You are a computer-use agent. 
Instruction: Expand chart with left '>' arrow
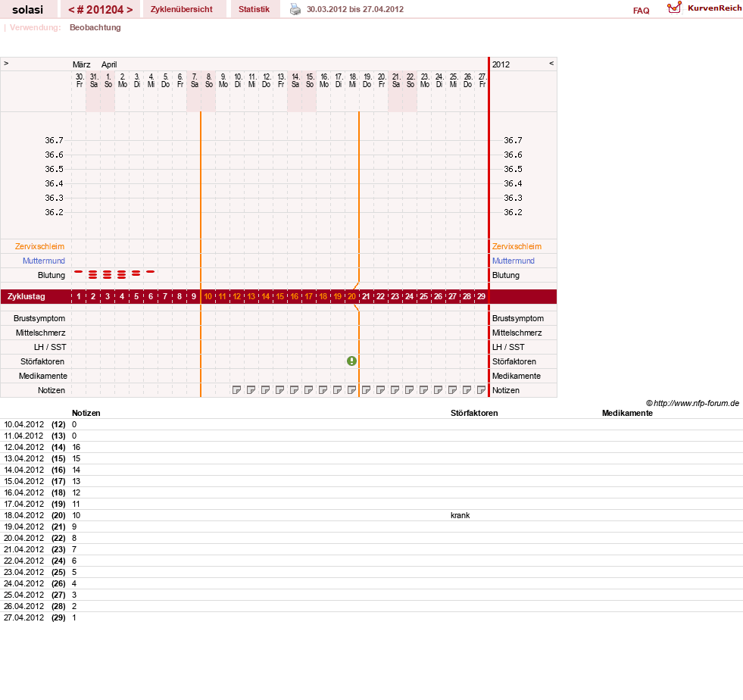pyautogui.click(x=6, y=63)
